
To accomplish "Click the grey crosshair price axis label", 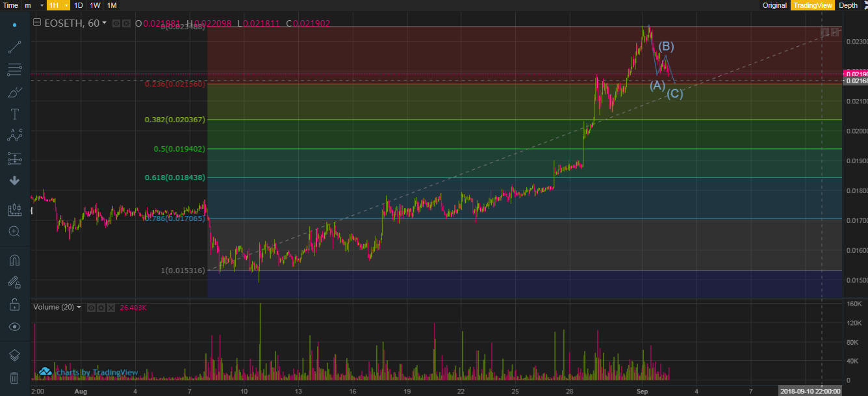I will [x=855, y=81].
